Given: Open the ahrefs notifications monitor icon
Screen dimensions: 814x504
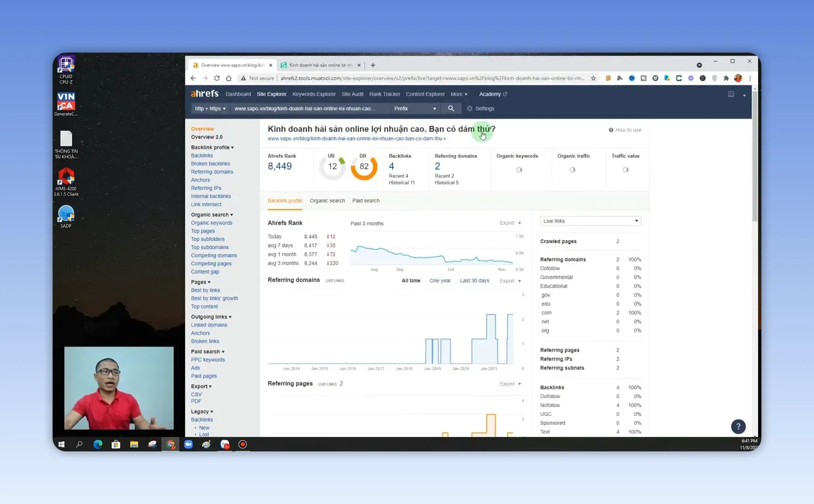Looking at the screenshot, I should point(731,94).
